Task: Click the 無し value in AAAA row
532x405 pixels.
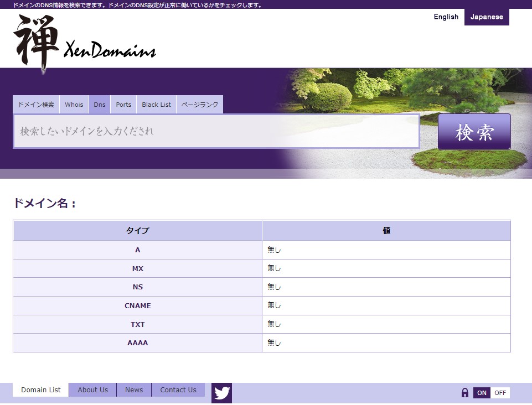Action: click(x=274, y=342)
